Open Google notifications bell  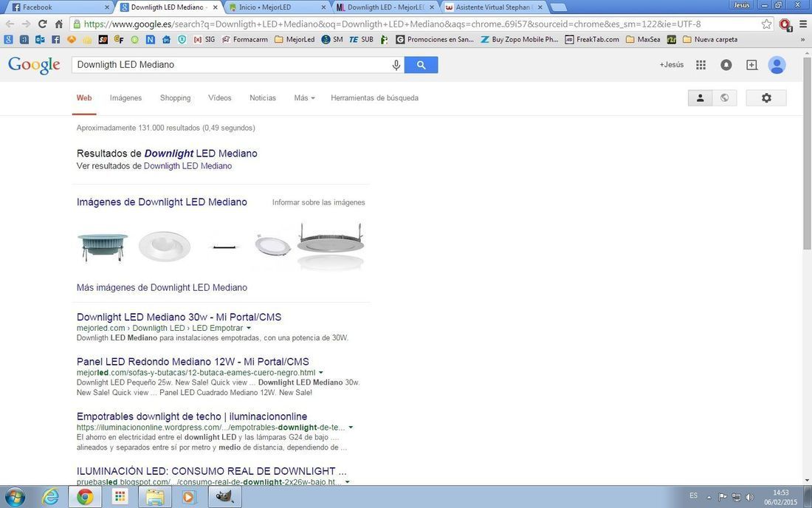click(x=726, y=65)
